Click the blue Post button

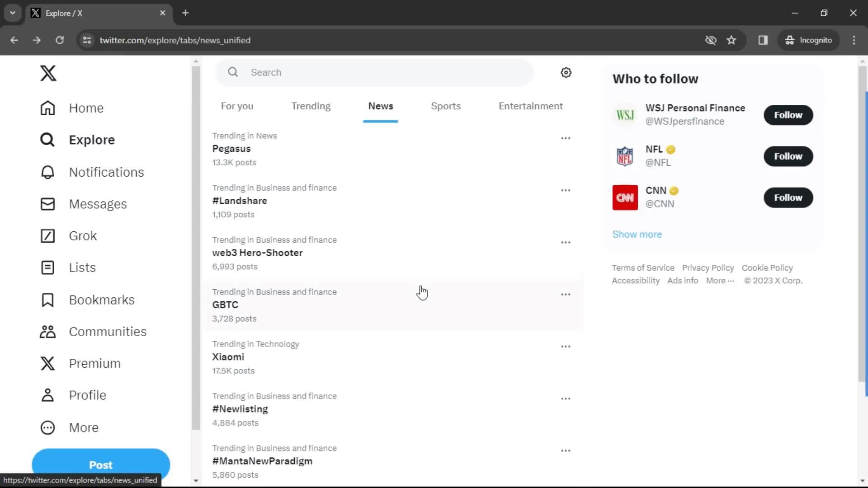point(101,465)
